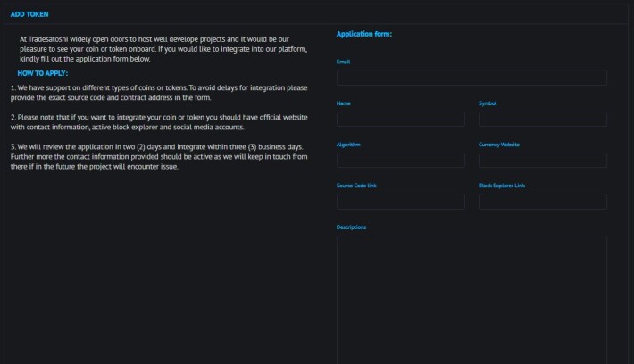The image size is (634, 364).
Task: Click the Source Code link label
Action: [356, 186]
